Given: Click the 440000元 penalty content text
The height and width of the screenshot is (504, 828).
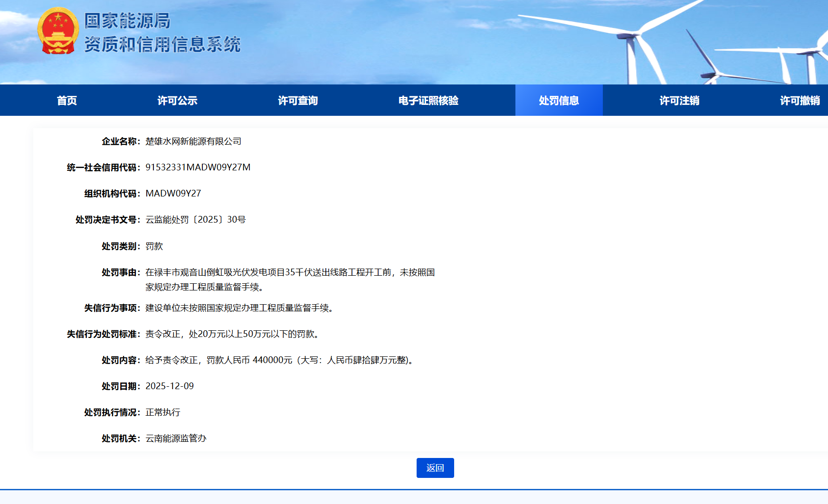Looking at the screenshot, I should pyautogui.click(x=272, y=360).
